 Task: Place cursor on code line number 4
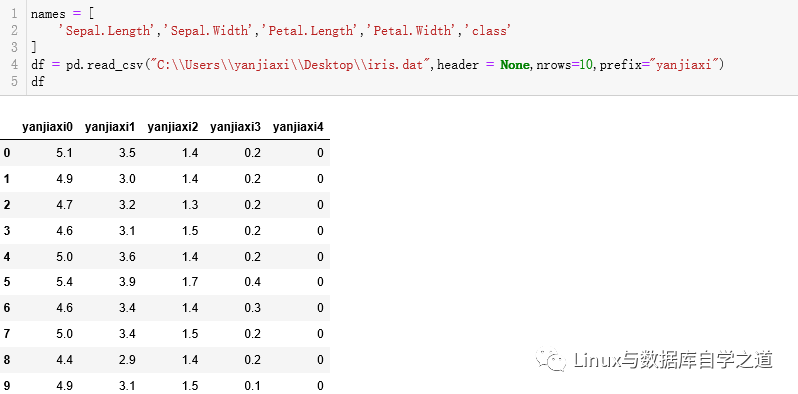(14, 65)
